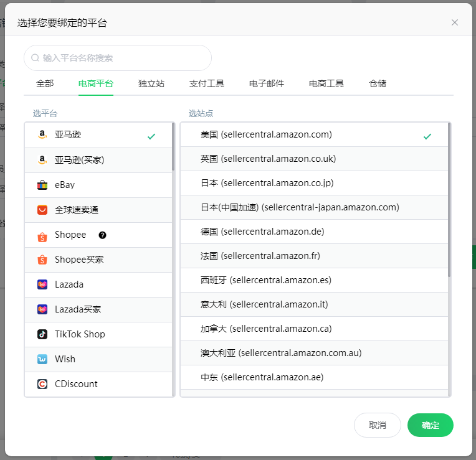Select the 电商平台 tab
This screenshot has height=460, width=476.
pyautogui.click(x=95, y=83)
